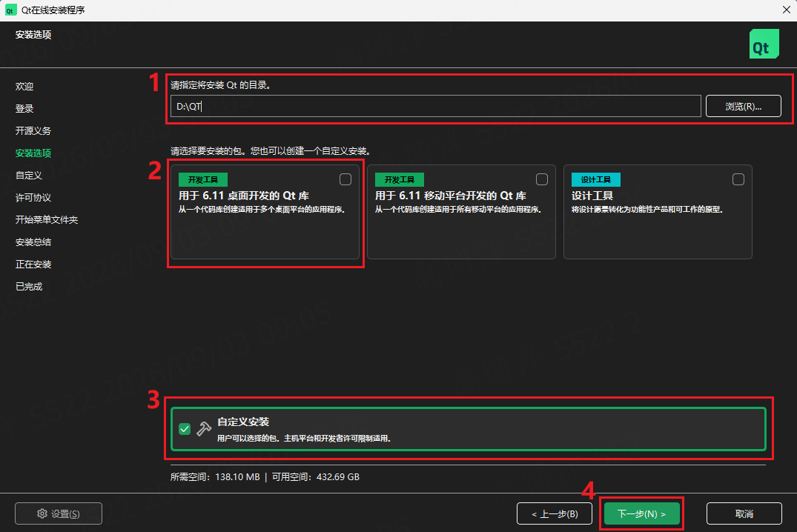Click the cyan 设计工具 tag label

596,180
